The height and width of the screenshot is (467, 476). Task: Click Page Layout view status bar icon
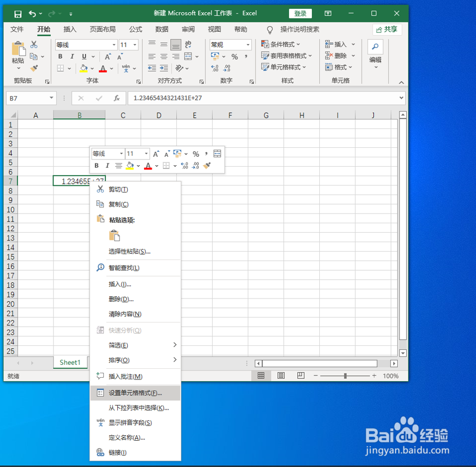point(281,375)
